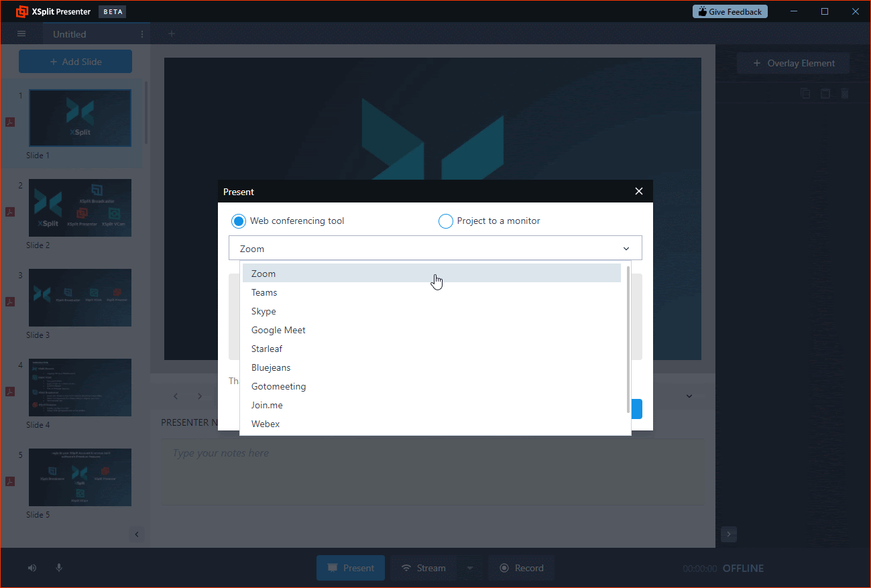The image size is (871, 588).
Task: Click the PDF icon next to Slide 5
Action: coord(10,481)
